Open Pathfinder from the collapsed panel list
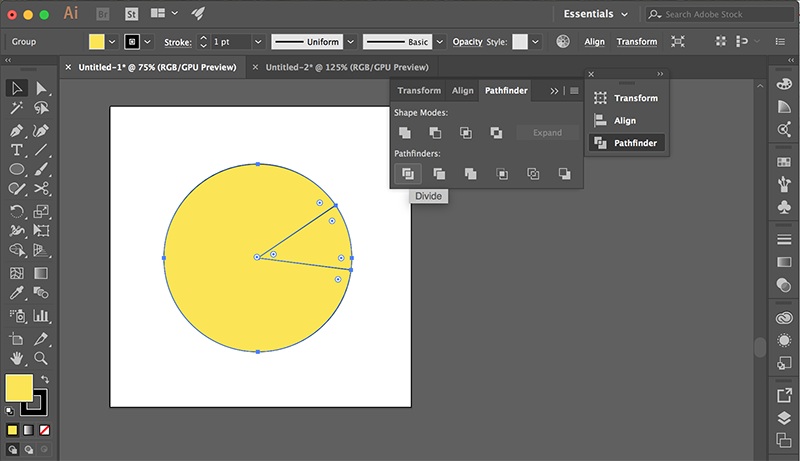Viewport: 800px width, 461px height. tap(627, 143)
